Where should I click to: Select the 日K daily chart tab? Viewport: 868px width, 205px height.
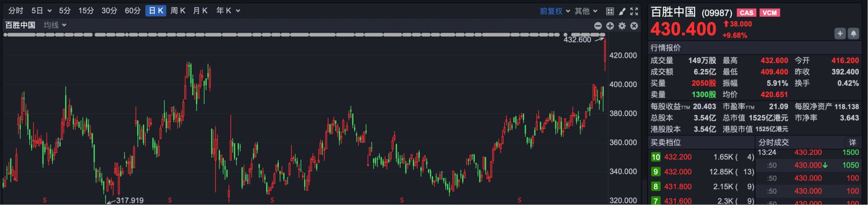(156, 11)
